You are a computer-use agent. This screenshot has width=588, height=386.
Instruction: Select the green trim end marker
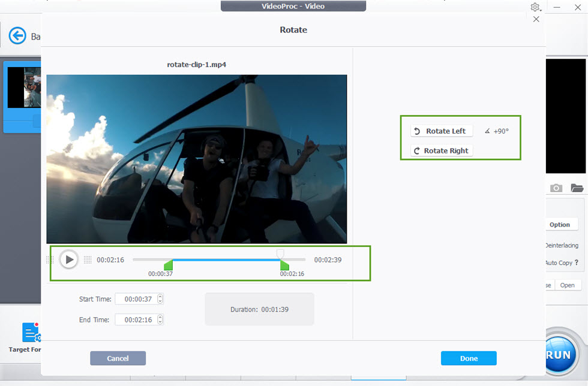[x=284, y=265]
